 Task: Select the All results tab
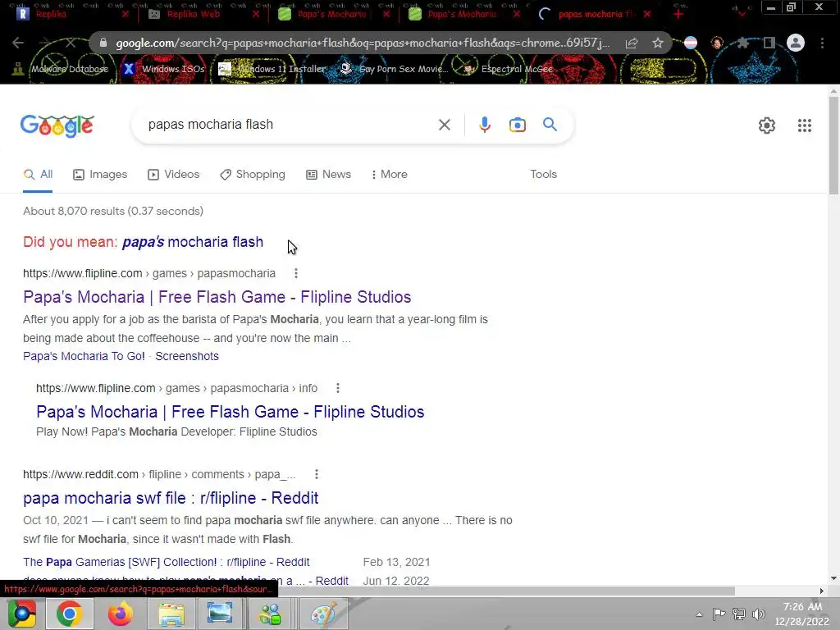click(38, 174)
